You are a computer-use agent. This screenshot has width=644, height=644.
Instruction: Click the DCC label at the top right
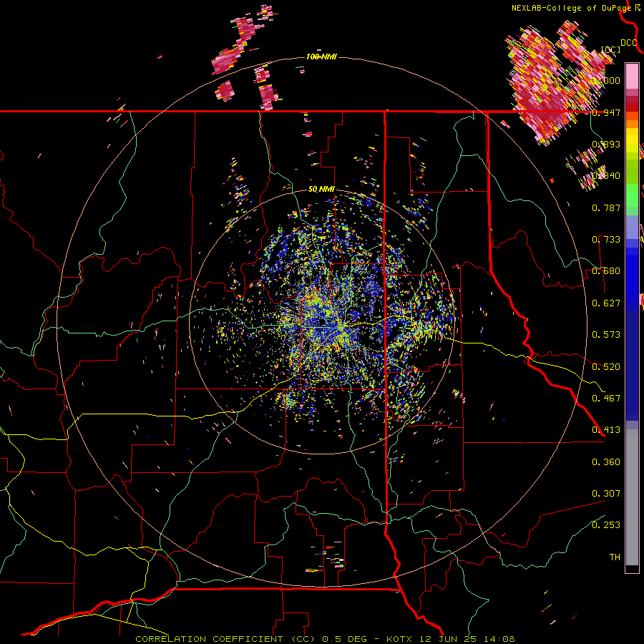point(629,43)
